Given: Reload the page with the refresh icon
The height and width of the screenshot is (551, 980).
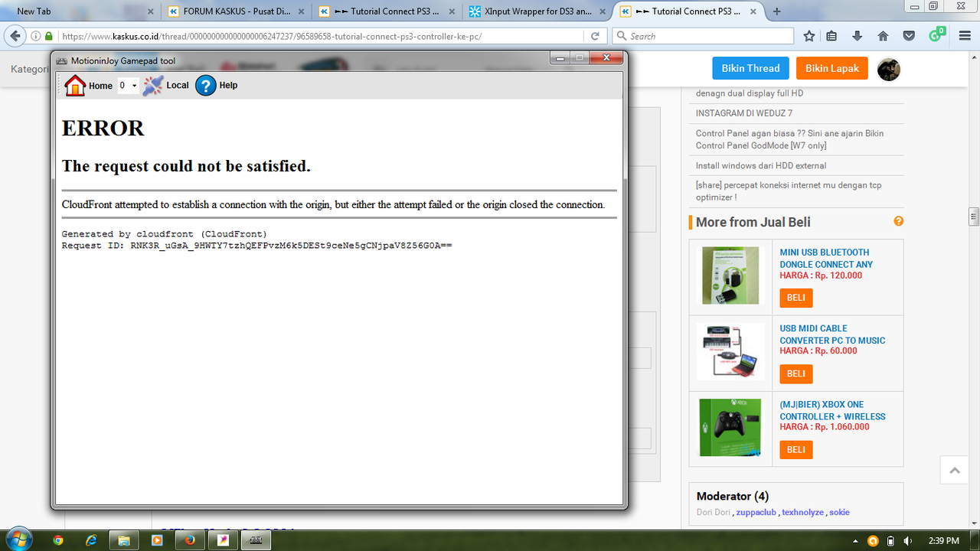Looking at the screenshot, I should point(595,36).
